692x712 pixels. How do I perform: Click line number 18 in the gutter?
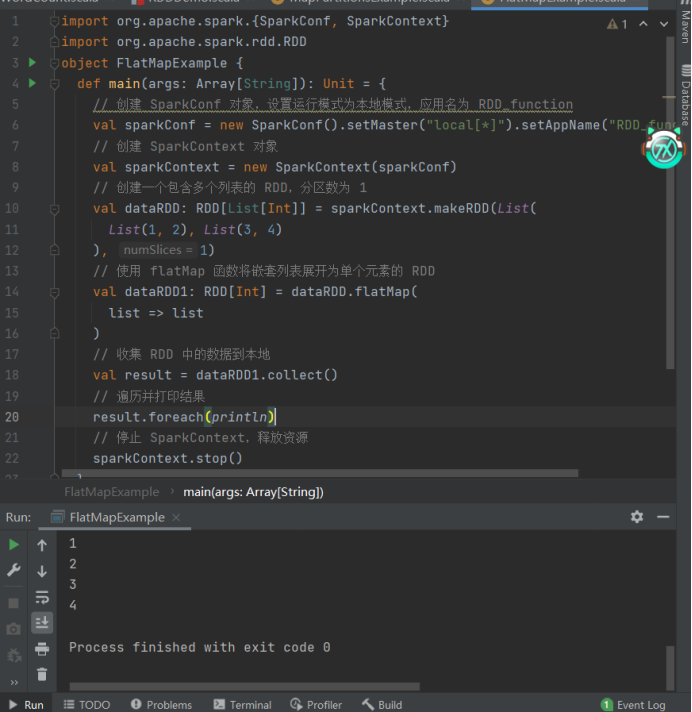click(x=12, y=375)
